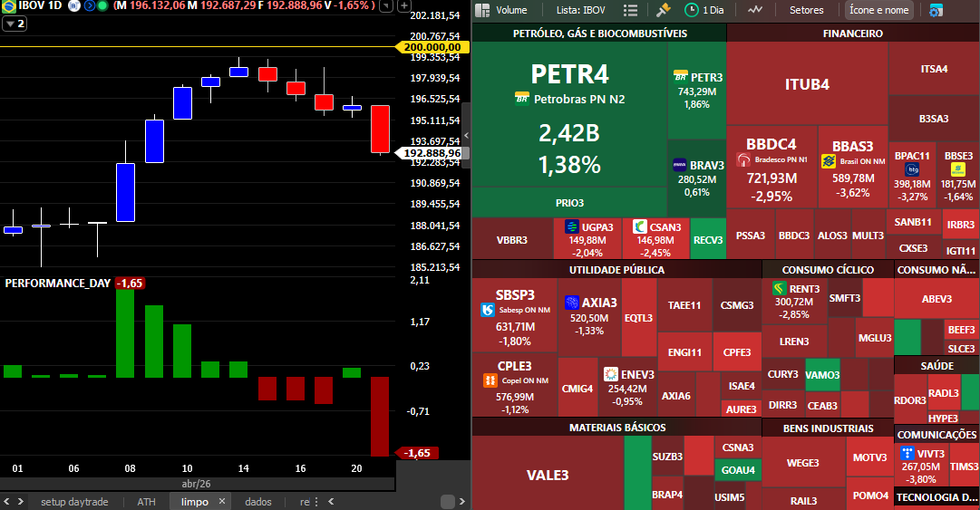Open the heatmap window settings gear icon

[x=936, y=11]
